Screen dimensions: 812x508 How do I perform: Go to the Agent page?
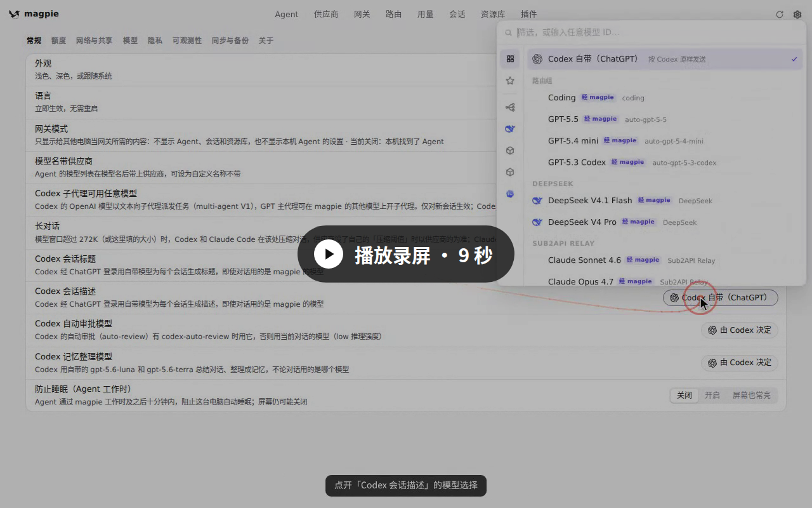[286, 14]
